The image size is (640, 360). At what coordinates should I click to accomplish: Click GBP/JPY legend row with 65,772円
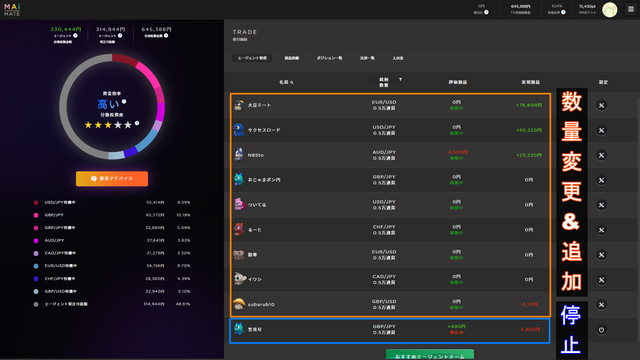pos(112,215)
